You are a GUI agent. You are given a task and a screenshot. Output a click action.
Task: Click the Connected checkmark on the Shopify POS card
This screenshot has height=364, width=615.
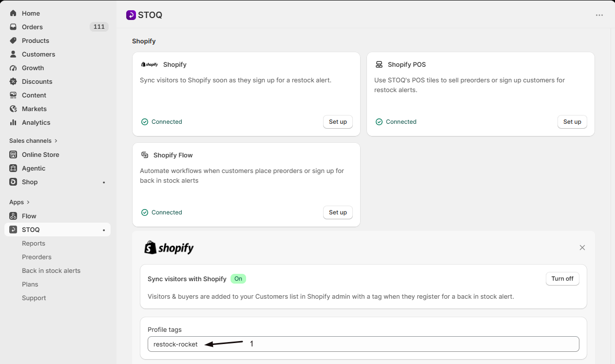(379, 122)
